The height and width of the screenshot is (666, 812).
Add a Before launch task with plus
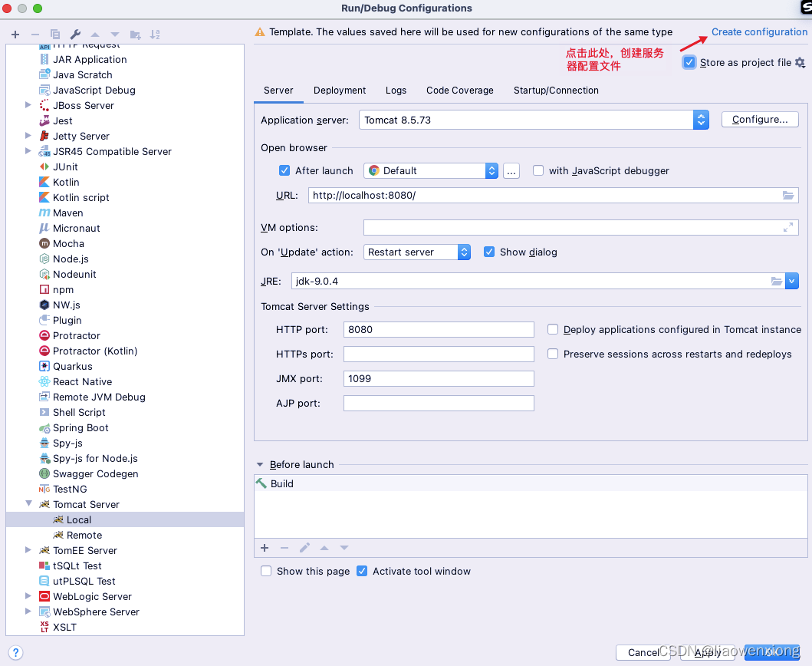point(265,548)
